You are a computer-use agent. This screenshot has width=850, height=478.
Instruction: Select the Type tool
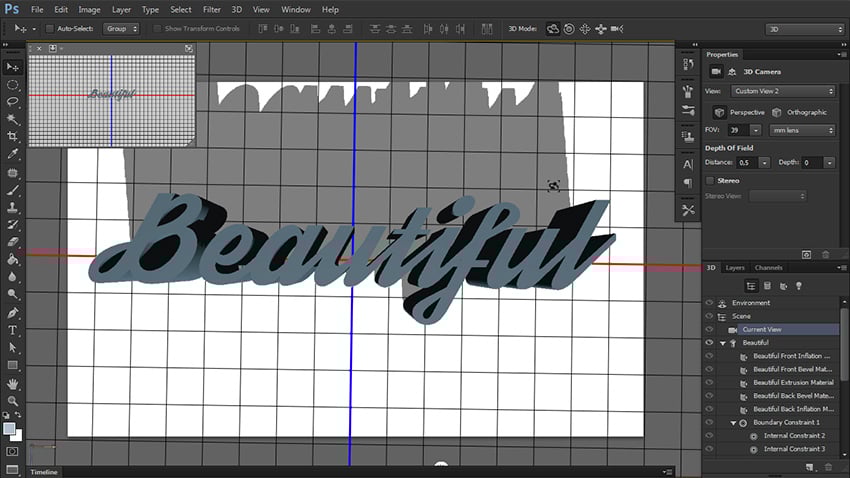pyautogui.click(x=12, y=329)
